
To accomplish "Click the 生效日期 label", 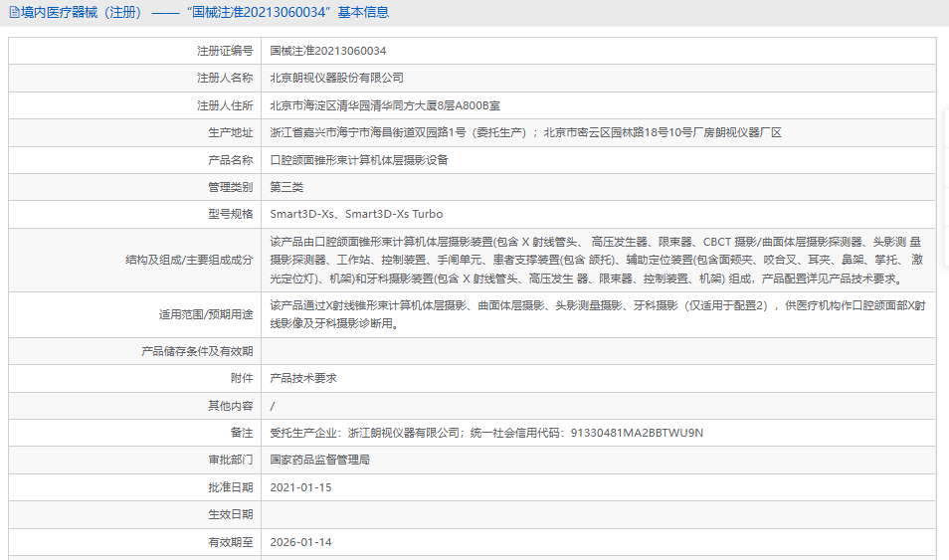I will [x=230, y=514].
